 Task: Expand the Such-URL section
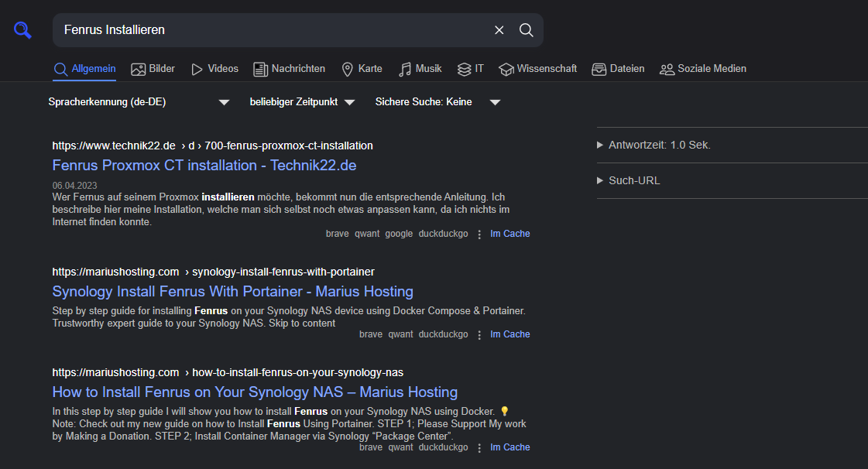[x=628, y=180]
